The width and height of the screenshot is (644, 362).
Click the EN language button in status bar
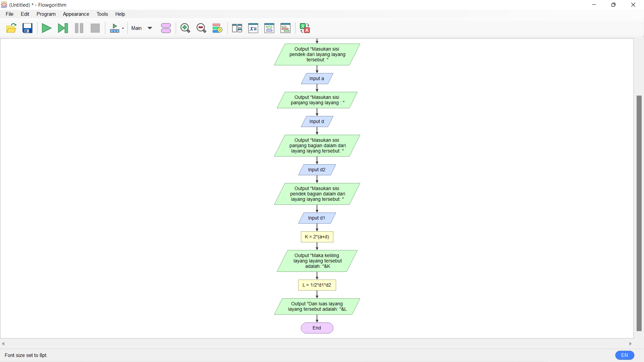625,355
